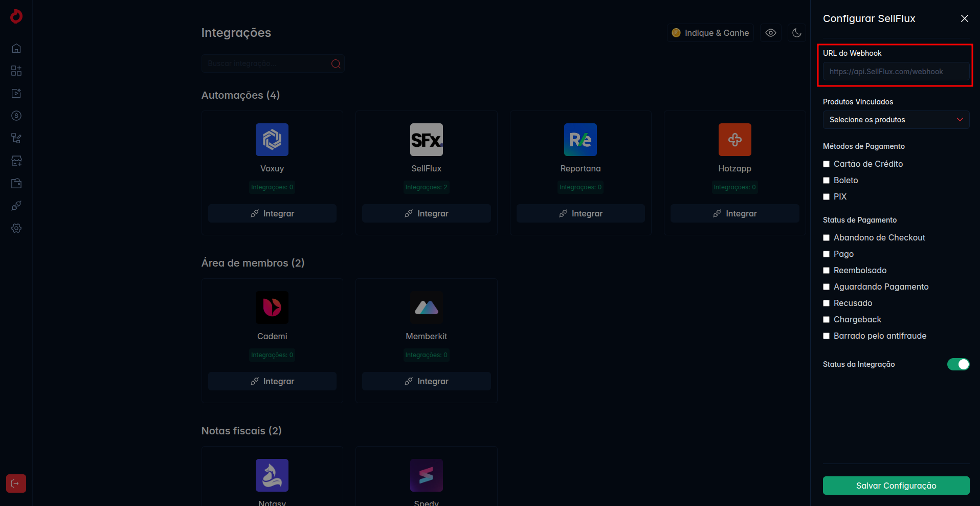The image size is (980, 506).
Task: Check the Reembolsado status
Action: (826, 271)
